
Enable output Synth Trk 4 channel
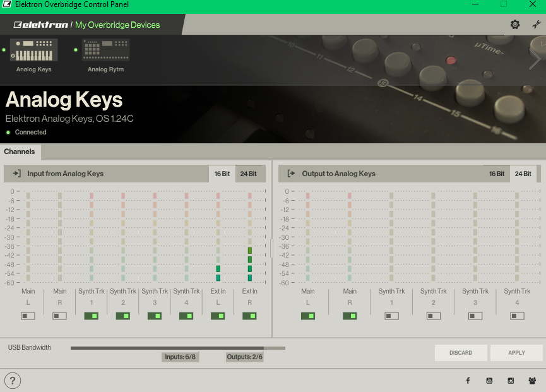[x=517, y=316]
